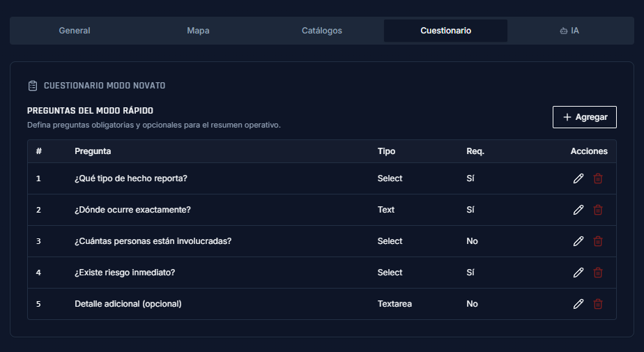Click the clipboard icon beside Cuestionario Modo Novato
Image resolution: width=644 pixels, height=352 pixels.
click(33, 86)
